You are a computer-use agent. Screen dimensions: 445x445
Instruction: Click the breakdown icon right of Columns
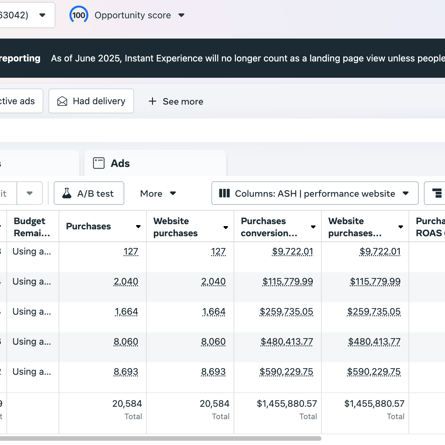pos(436,193)
